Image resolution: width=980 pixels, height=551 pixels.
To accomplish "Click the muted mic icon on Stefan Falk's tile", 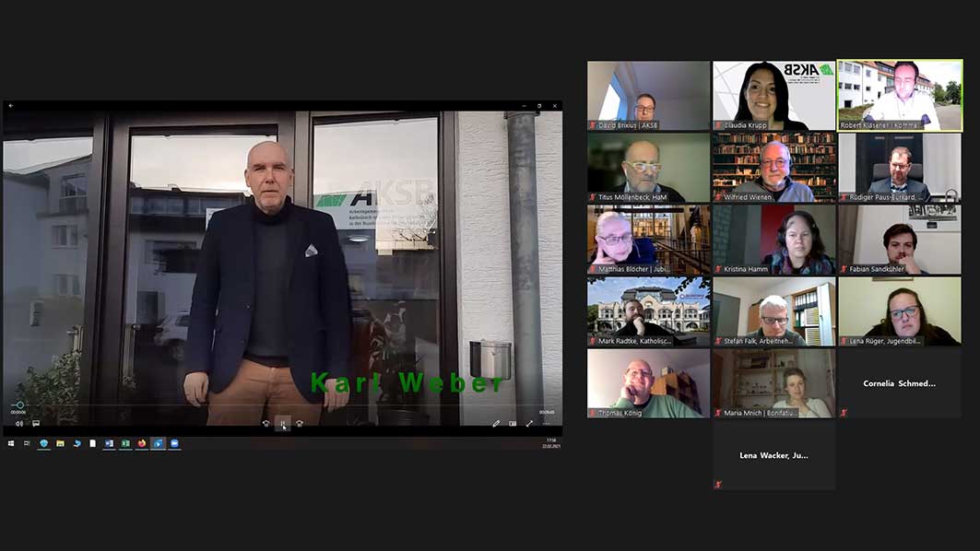I will tap(718, 341).
